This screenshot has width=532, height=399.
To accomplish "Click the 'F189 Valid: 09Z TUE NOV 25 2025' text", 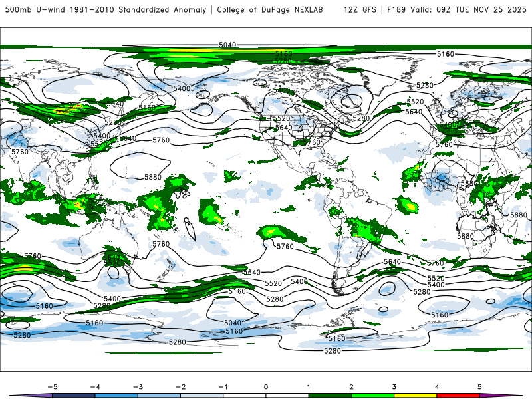I will 456,10.
